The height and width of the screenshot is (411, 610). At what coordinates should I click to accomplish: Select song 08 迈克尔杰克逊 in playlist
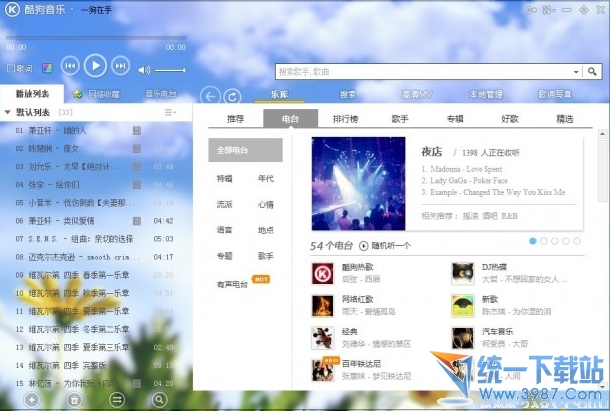click(x=96, y=257)
